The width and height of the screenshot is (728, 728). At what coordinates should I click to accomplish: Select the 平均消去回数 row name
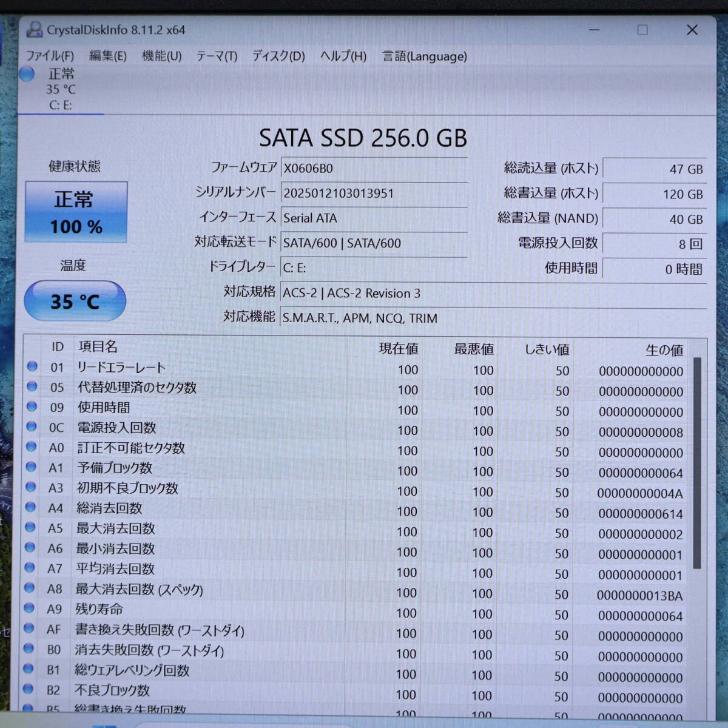115,568
